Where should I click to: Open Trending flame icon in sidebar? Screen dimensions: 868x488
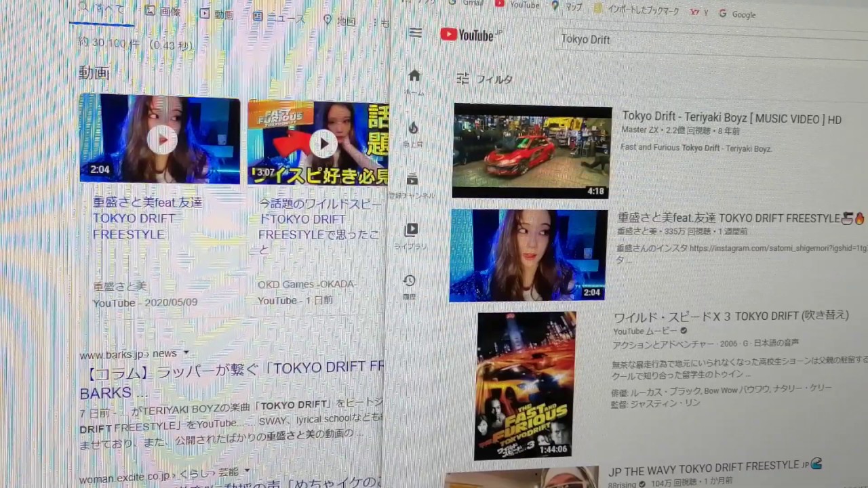click(413, 128)
